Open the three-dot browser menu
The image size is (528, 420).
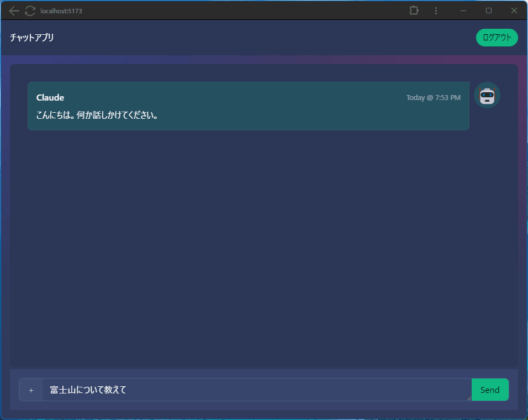click(436, 11)
